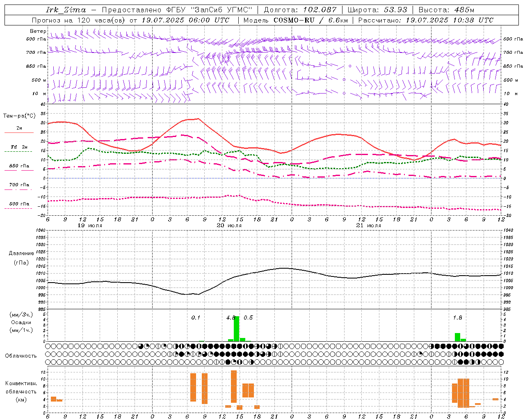525x420 pixels.
Task: Click the tallest green precipitation bar below 4.8
Action: (236, 329)
